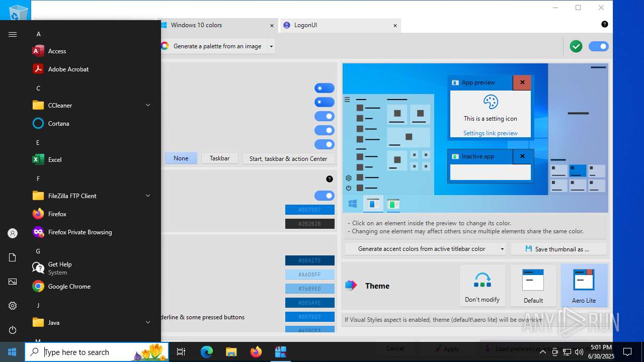Click Settings link preview

pyautogui.click(x=491, y=133)
